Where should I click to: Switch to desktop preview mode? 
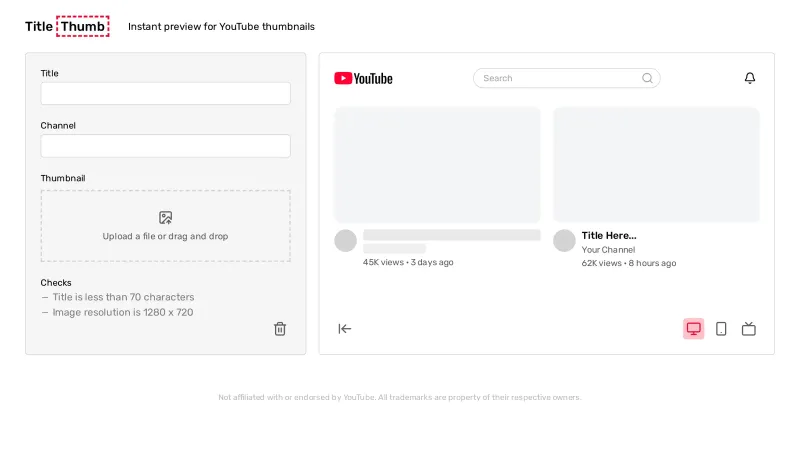[693, 329]
